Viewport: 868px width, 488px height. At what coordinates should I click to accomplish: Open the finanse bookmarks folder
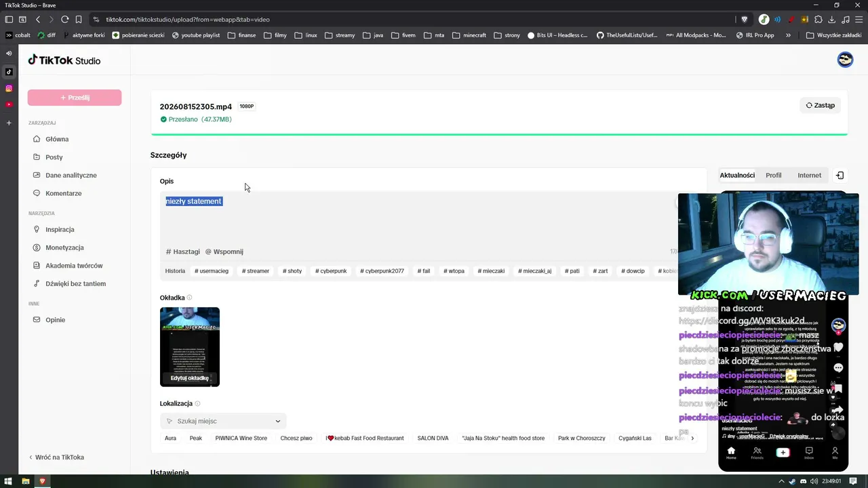click(242, 35)
